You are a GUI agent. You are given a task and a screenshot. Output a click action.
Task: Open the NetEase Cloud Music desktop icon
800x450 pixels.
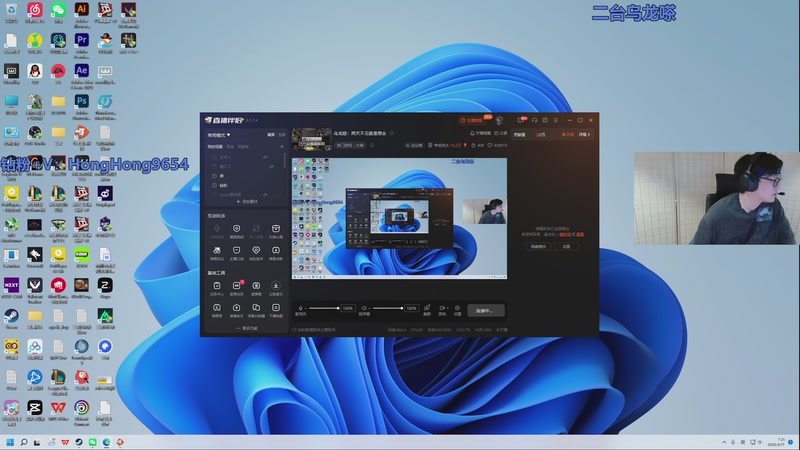(x=35, y=11)
